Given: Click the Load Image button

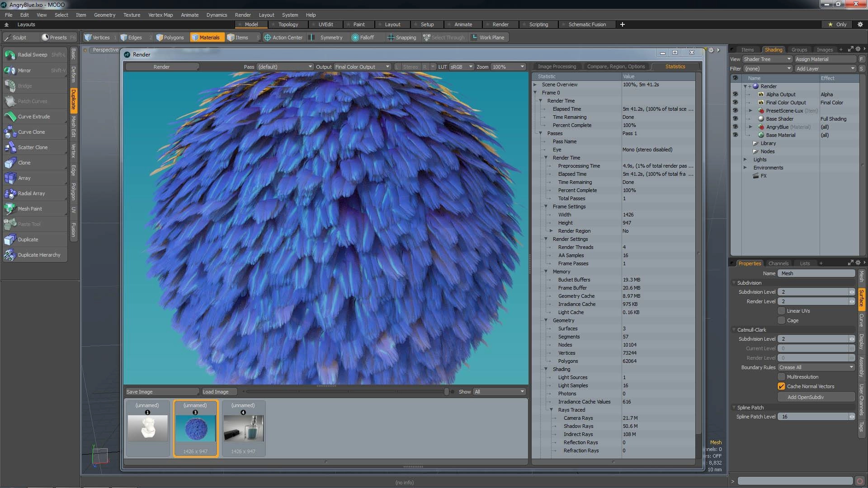Looking at the screenshot, I should (219, 392).
